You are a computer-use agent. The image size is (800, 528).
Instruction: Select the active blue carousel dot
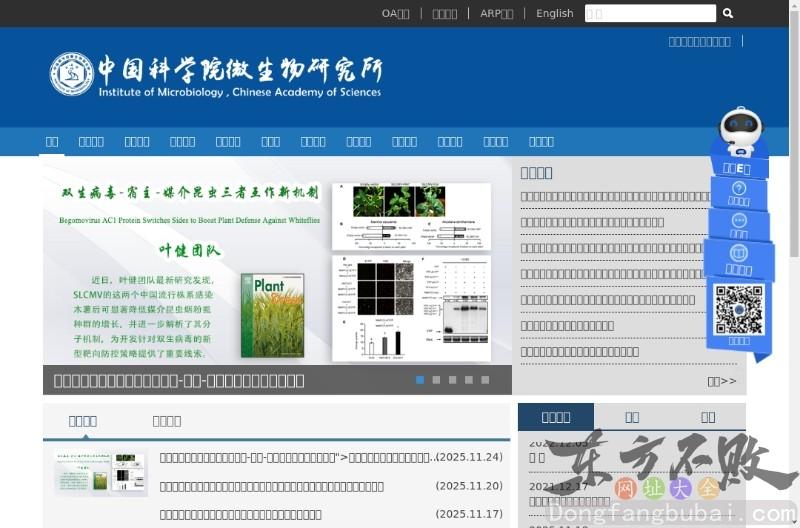point(420,380)
